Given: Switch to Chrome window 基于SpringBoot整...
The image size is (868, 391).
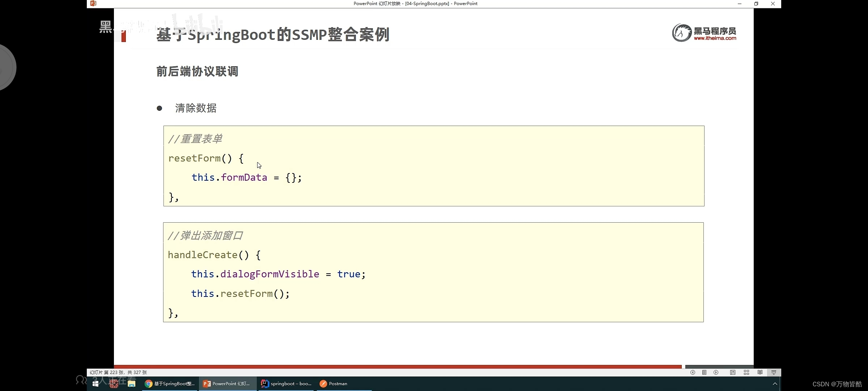Looking at the screenshot, I should click(170, 384).
